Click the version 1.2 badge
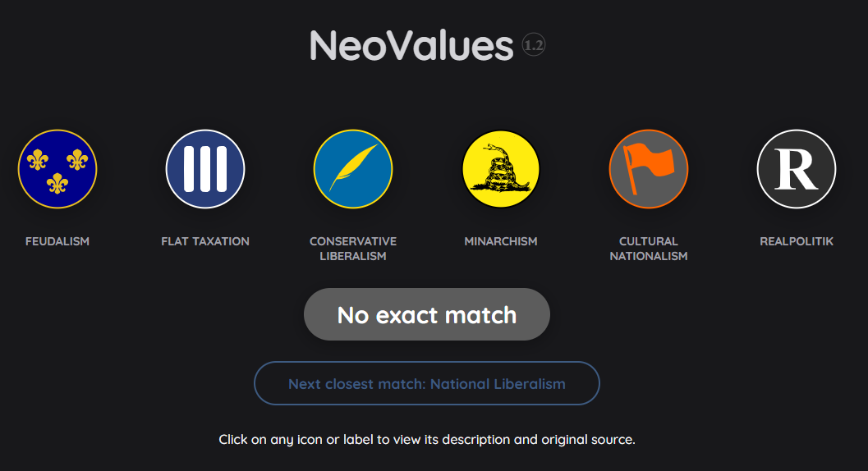868x471 pixels. click(534, 46)
